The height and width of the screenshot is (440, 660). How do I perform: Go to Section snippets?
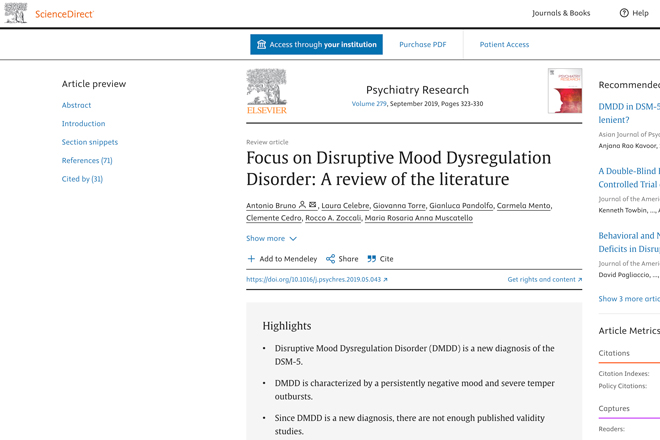(x=90, y=142)
